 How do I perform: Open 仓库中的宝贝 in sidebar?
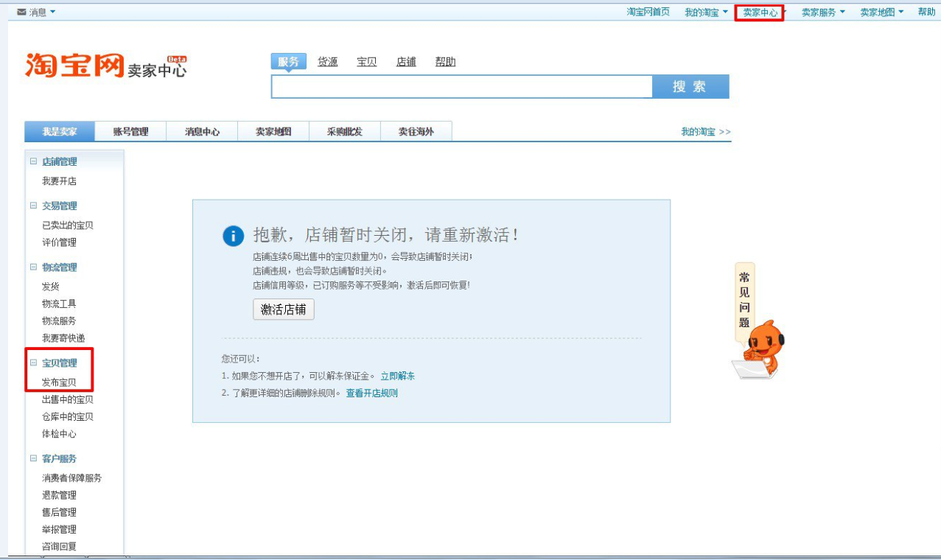tap(68, 417)
